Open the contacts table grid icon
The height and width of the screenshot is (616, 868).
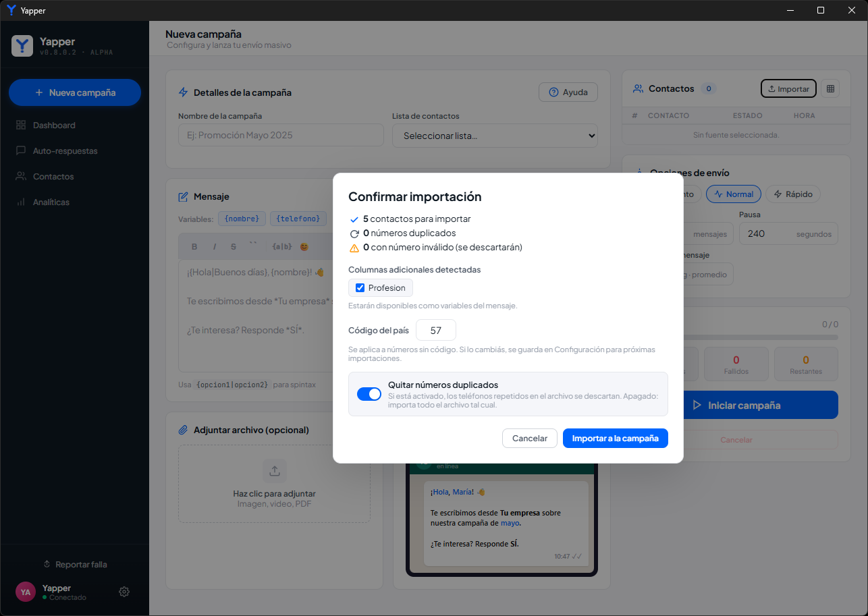click(x=831, y=88)
